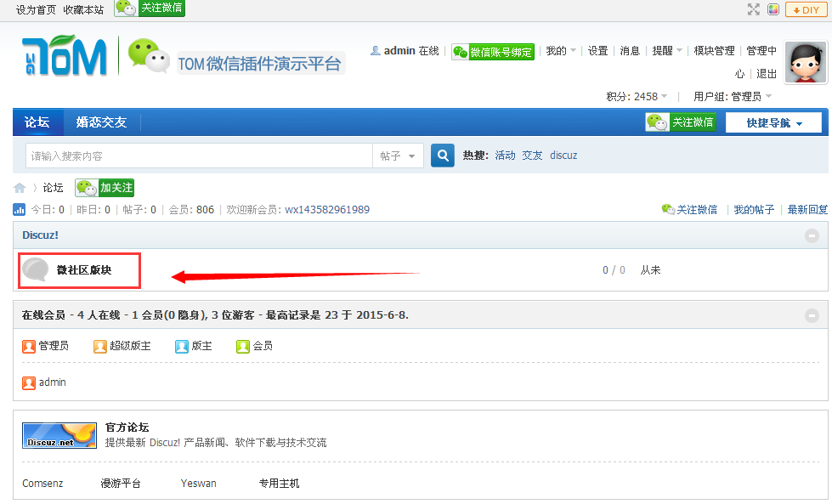Collapse the online members panel
Viewport: 832px width, 504px height.
tap(812, 315)
